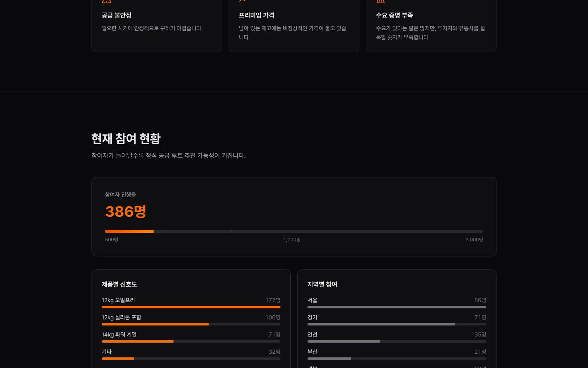Image resolution: width=588 pixels, height=368 pixels.
Task: Click the 부산 region participation bar
Action: tap(397, 358)
